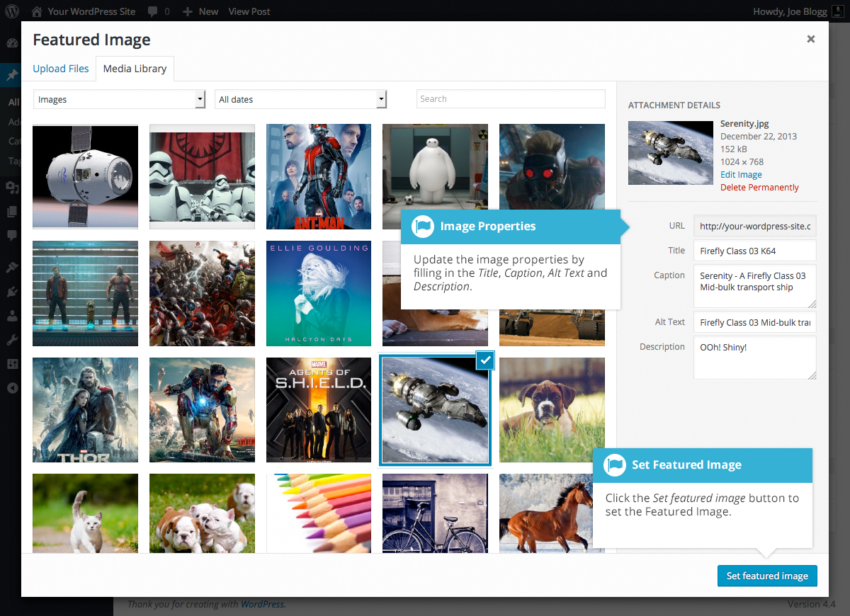Click the Edit Image link
Image resolution: width=850 pixels, height=616 pixels.
pos(741,174)
